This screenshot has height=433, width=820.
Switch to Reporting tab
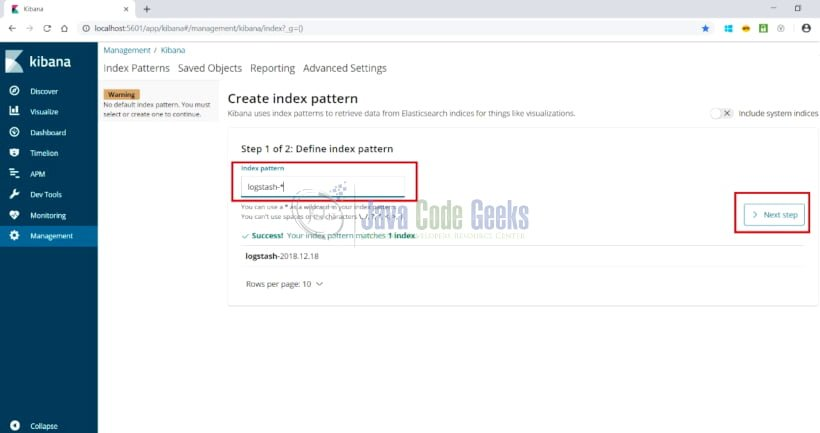(x=272, y=68)
